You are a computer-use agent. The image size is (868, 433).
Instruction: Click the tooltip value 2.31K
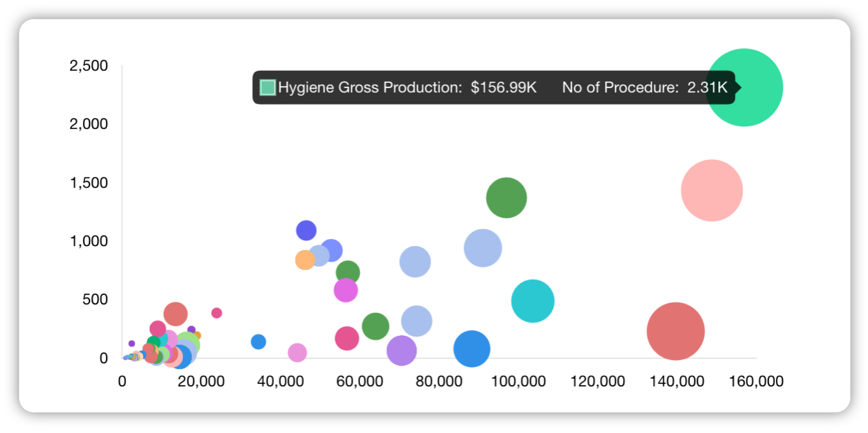(x=707, y=88)
